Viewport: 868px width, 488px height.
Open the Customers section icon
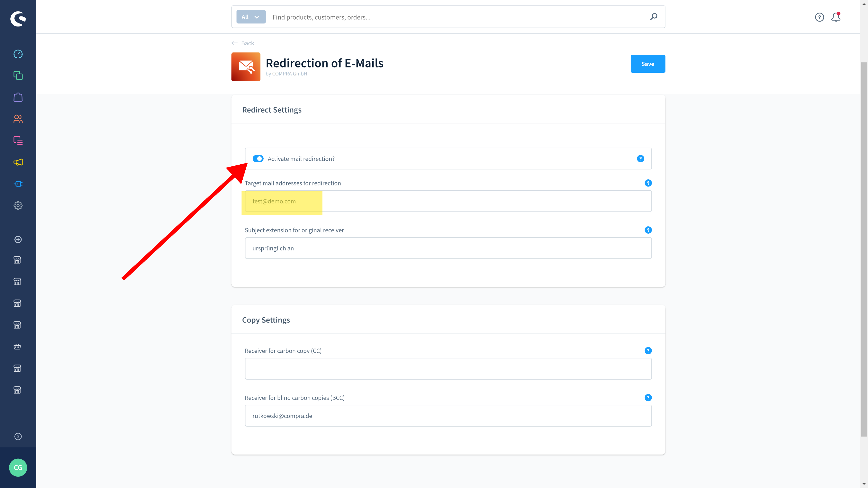[18, 119]
